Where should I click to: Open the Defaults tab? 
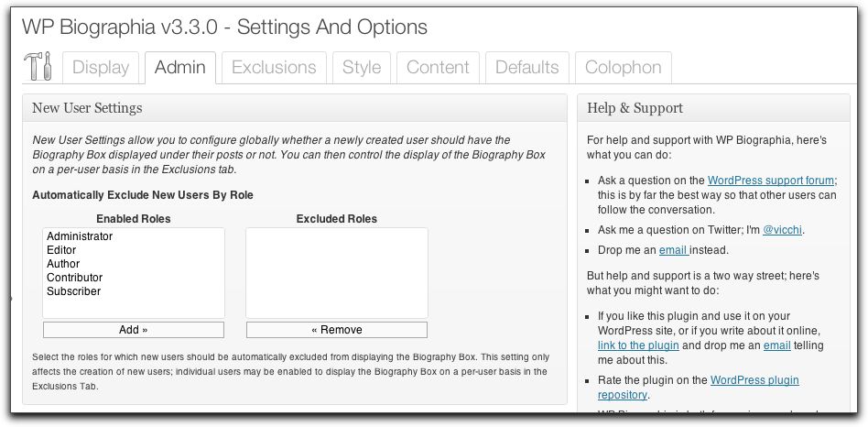coord(526,68)
